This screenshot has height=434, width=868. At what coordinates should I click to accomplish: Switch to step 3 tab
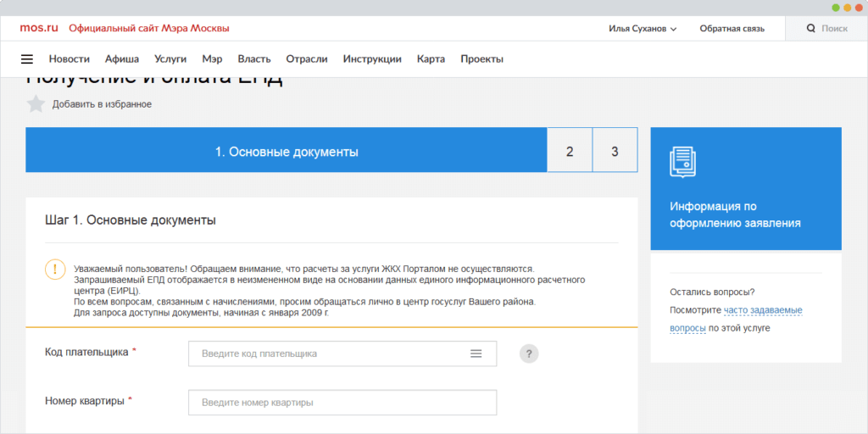[x=615, y=152]
